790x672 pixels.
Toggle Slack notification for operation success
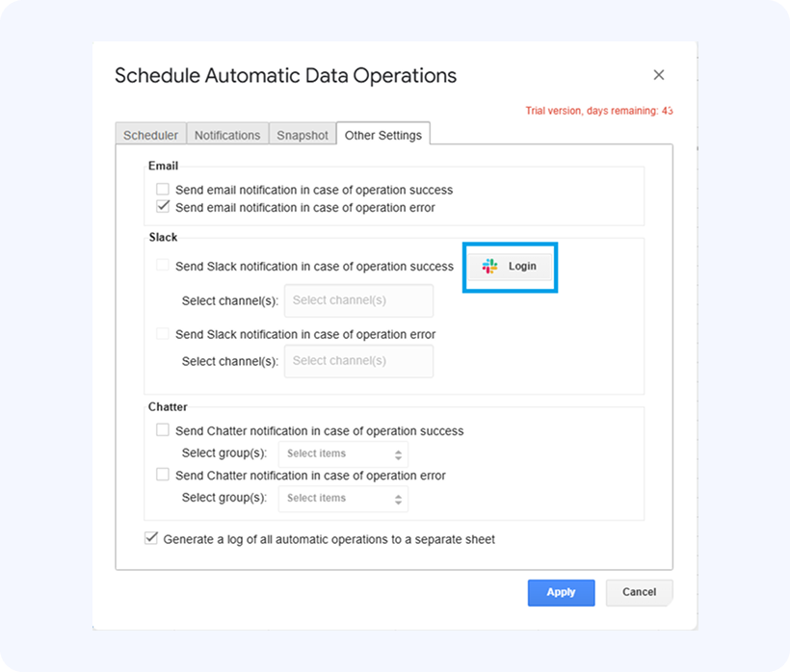[x=163, y=266]
